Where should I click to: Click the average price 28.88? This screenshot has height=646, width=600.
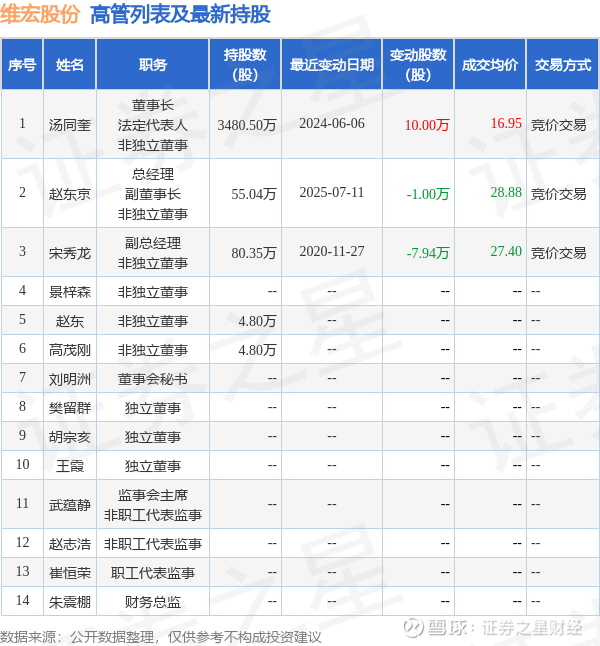tap(506, 192)
